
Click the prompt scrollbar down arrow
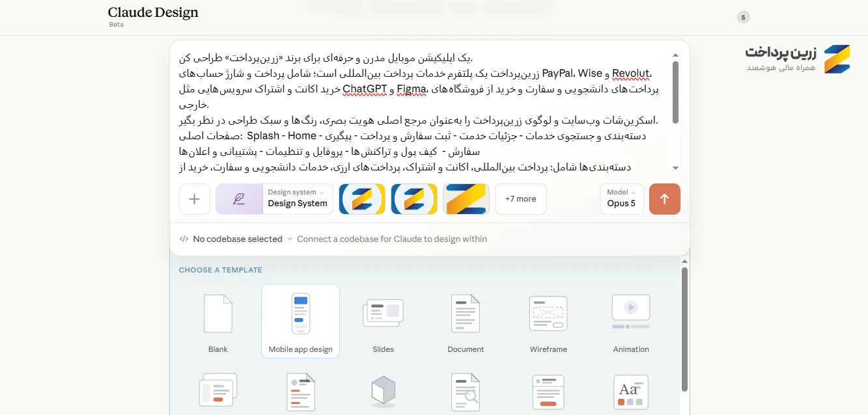[675, 168]
